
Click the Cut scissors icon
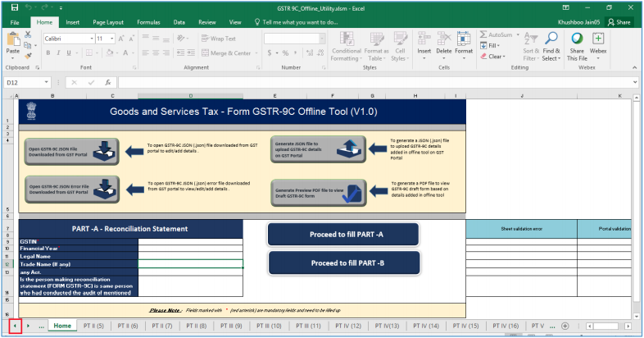(28, 34)
